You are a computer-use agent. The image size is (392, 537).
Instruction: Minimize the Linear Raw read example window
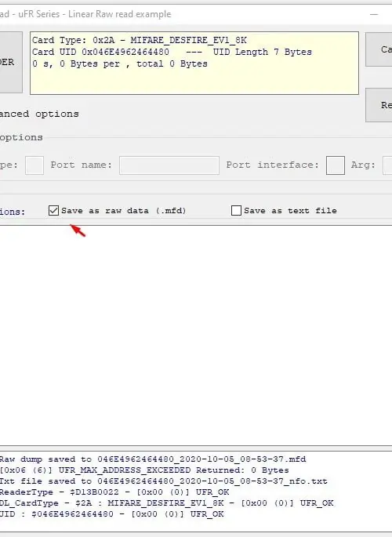[x=374, y=14]
